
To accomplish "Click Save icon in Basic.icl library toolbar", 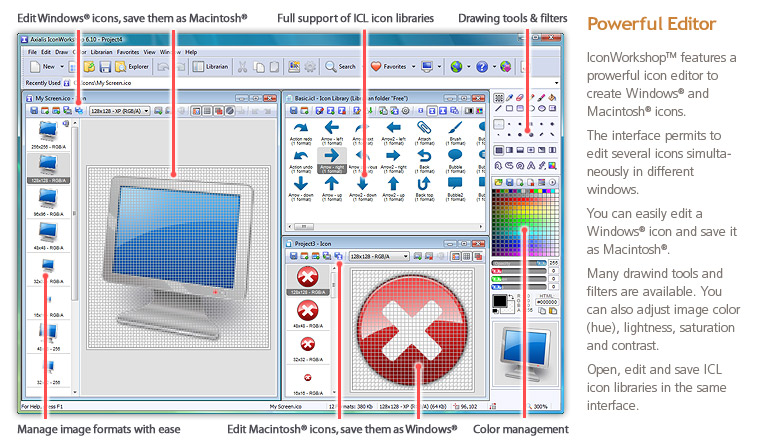I will (x=293, y=111).
